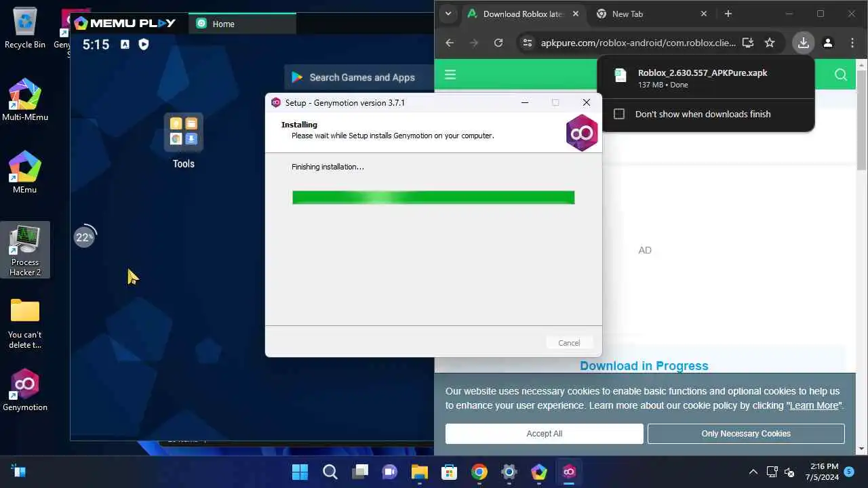The image size is (868, 488).
Task: Open network status icon in system tray
Action: [772, 472]
